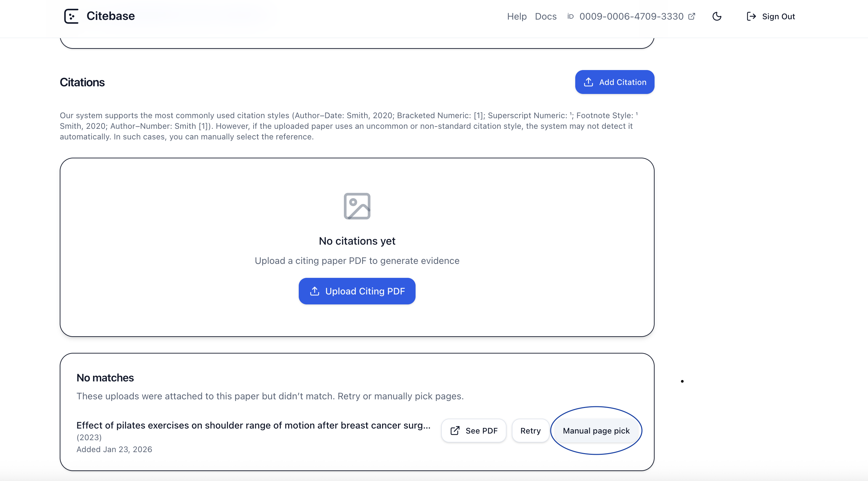Screen dimensions: 868x481
Task: Open ORCID 0009-0006-4709-3330 profile link
Action: [x=631, y=16]
